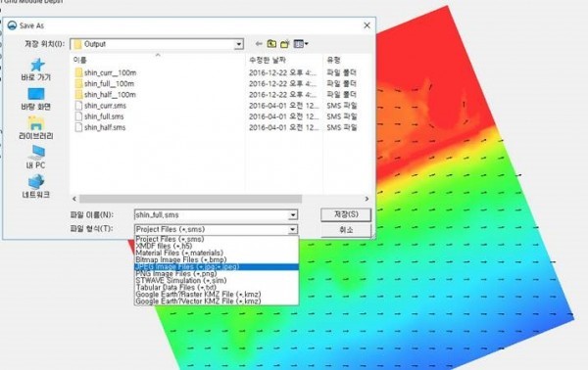Go back with the left arrow icon
The width and height of the screenshot is (588, 370).
click(259, 44)
